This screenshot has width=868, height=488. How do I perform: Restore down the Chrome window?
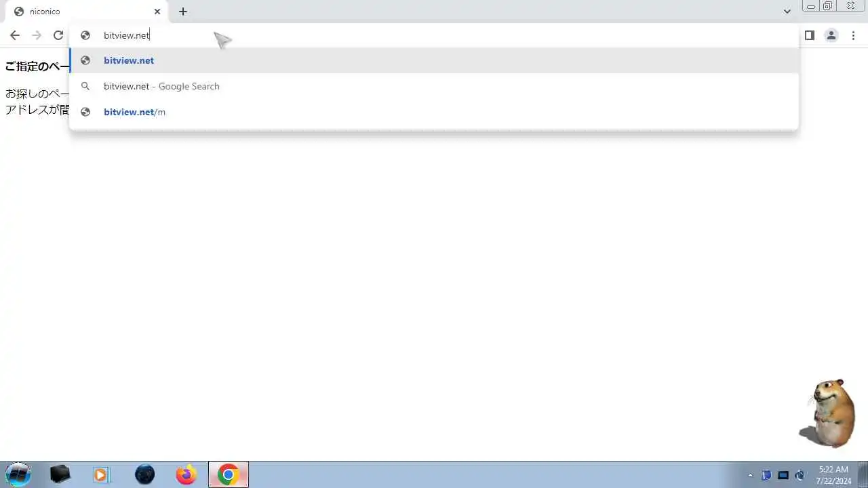(x=828, y=5)
